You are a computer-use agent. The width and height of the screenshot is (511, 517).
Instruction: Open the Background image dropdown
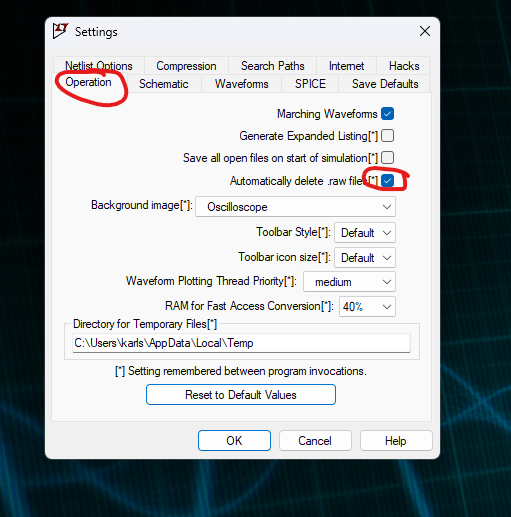click(295, 207)
